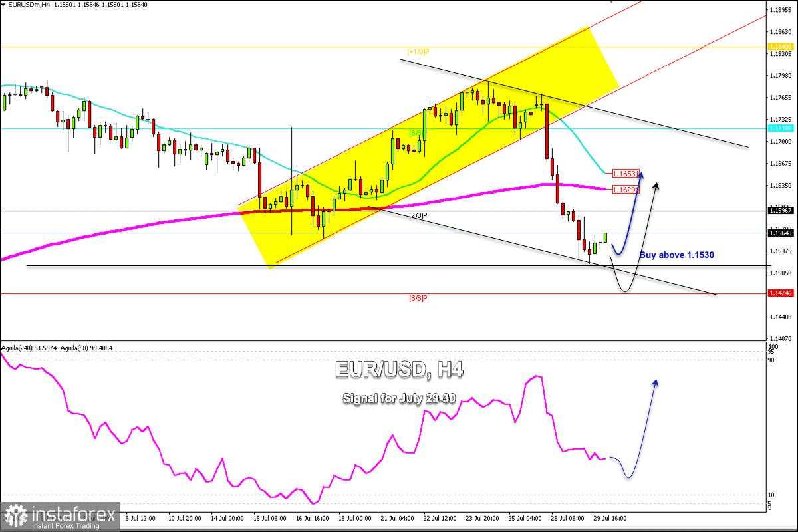This screenshot has width=798, height=532.
Task: Click the 28 Jul 08:00 time label
Action: pyautogui.click(x=568, y=517)
